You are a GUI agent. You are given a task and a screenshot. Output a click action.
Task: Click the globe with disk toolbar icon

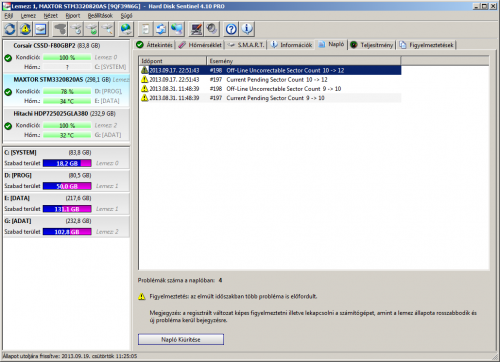coord(126,29)
